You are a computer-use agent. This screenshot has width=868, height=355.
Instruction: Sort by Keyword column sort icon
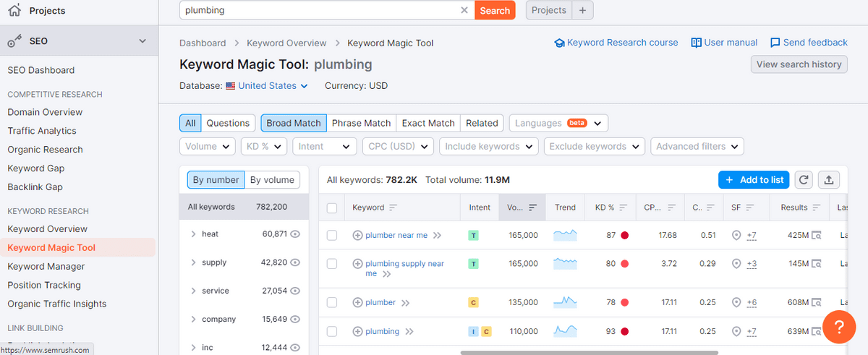[393, 208]
